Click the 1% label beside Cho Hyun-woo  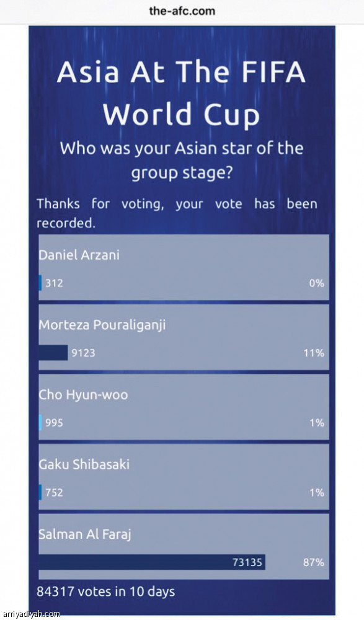click(317, 423)
